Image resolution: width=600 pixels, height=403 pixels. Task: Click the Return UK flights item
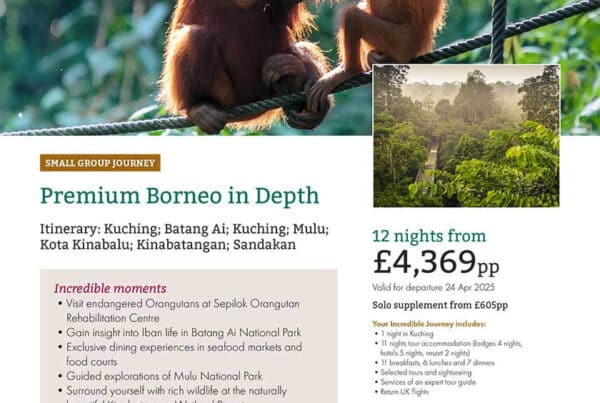tap(402, 392)
